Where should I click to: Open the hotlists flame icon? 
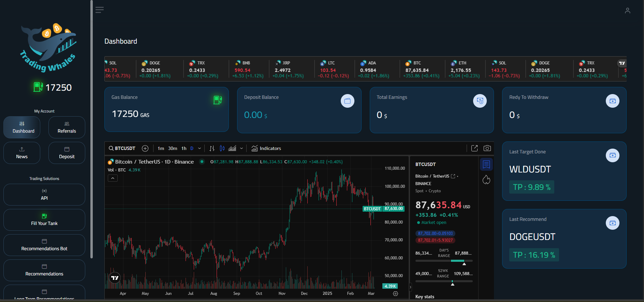click(x=486, y=180)
